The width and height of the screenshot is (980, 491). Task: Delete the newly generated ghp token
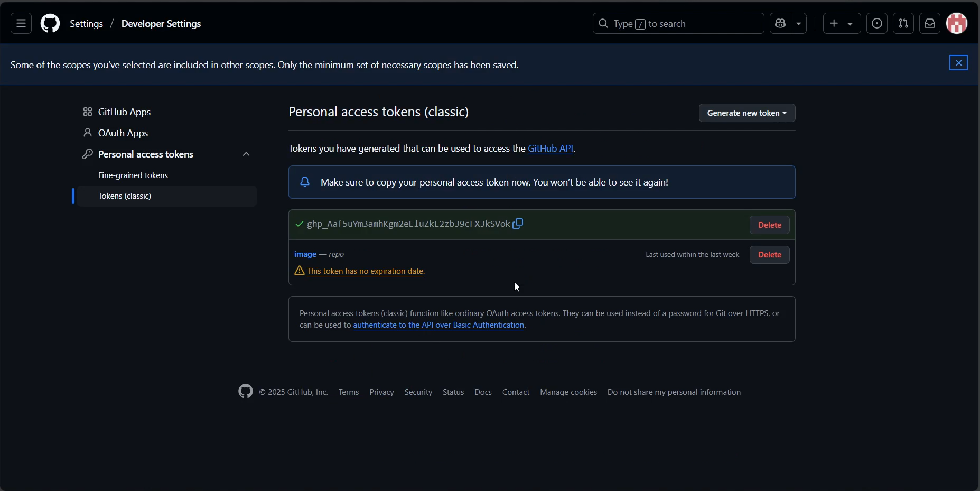pyautogui.click(x=769, y=225)
